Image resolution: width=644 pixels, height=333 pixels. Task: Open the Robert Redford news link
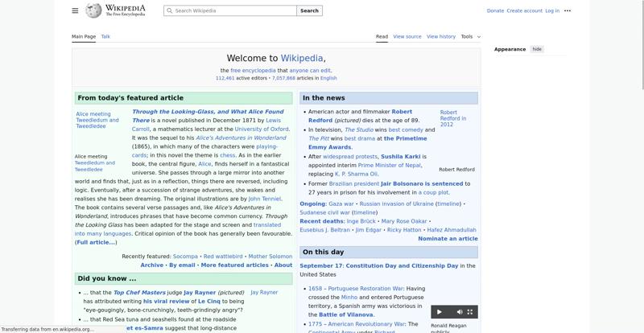click(402, 112)
